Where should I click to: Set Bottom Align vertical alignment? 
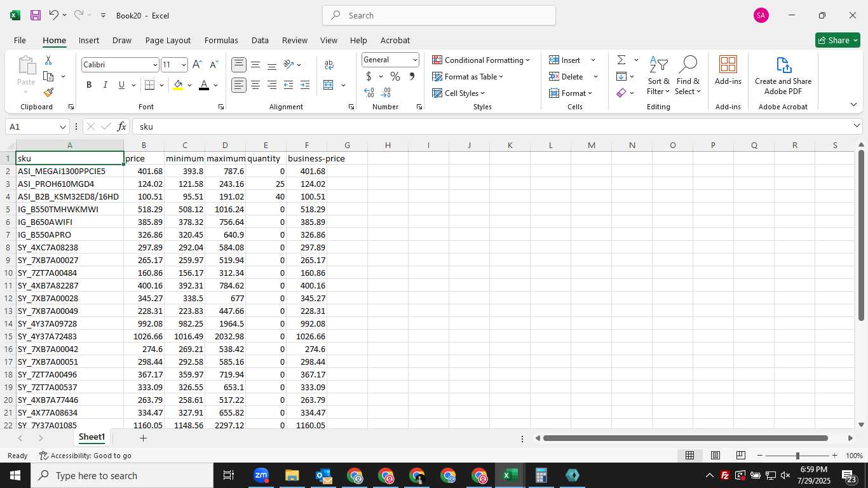pos(272,65)
